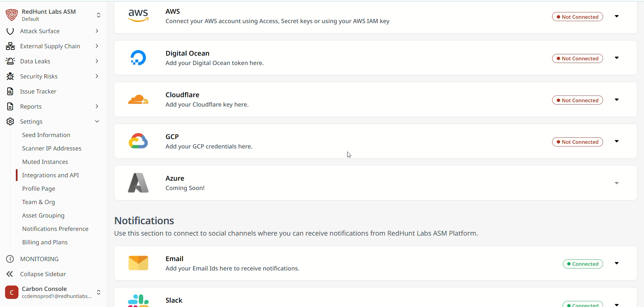Open the Carbon Console user menu arrows
Screen dimensions: 644x307
point(99,292)
